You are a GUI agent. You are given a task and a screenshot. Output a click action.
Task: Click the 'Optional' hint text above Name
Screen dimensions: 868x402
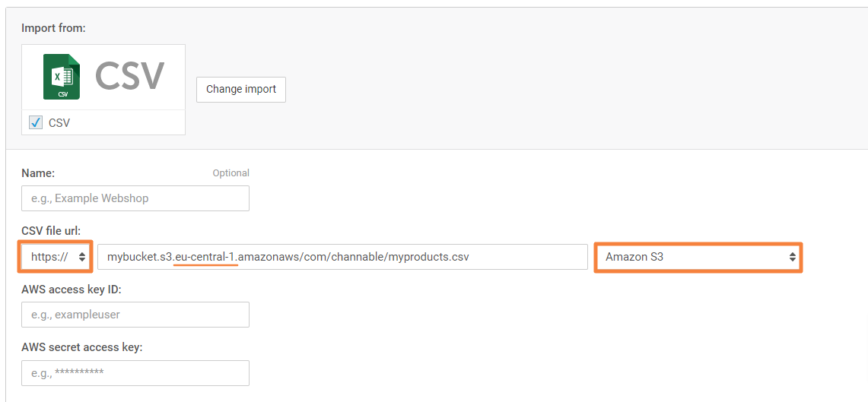click(x=231, y=173)
